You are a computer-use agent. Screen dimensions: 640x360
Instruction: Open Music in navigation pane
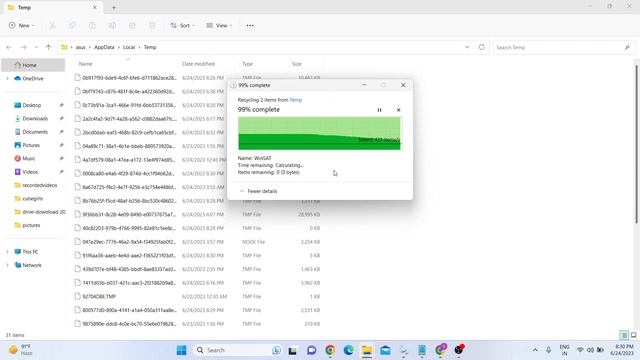29,159
